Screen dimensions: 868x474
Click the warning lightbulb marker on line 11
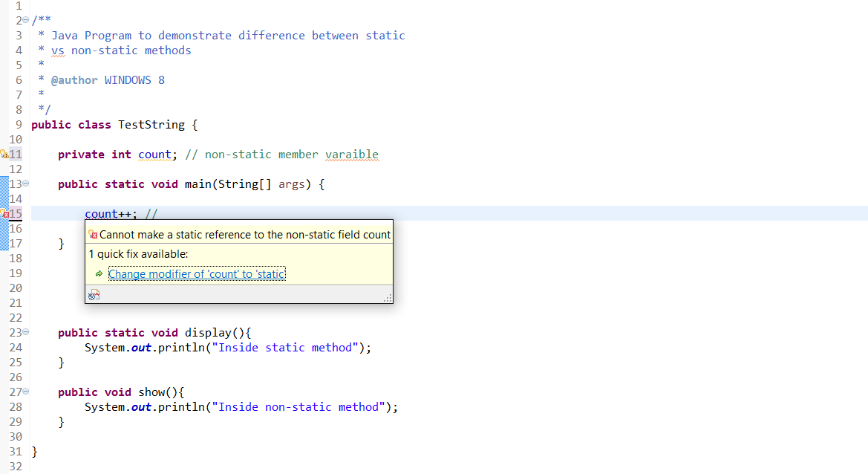4,154
